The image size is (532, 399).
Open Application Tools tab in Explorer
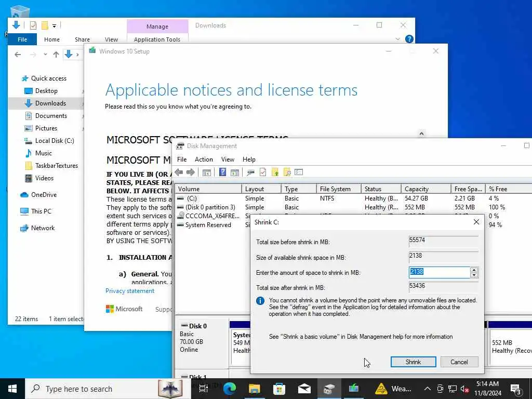coord(157,39)
